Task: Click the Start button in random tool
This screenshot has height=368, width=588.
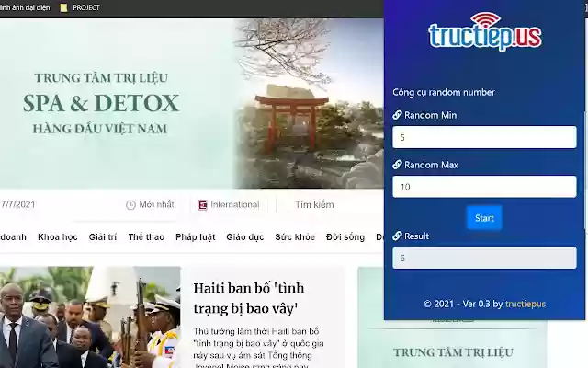Action: click(484, 218)
